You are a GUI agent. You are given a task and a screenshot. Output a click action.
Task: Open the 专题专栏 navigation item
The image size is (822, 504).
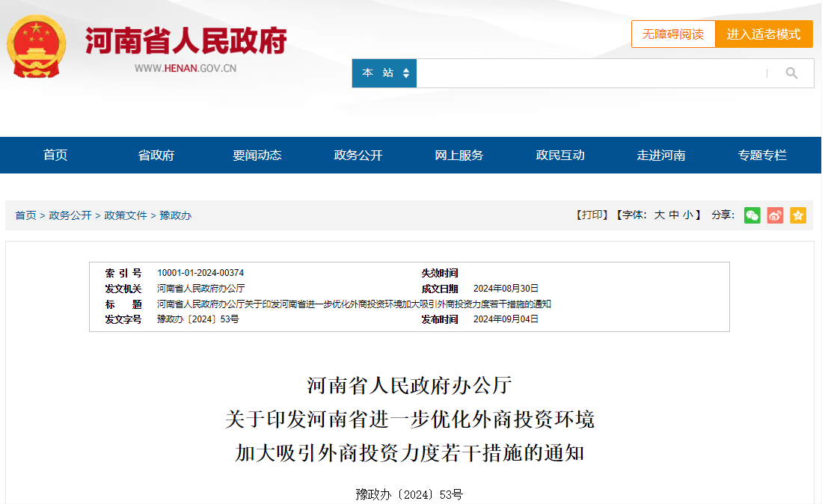pyautogui.click(x=762, y=156)
